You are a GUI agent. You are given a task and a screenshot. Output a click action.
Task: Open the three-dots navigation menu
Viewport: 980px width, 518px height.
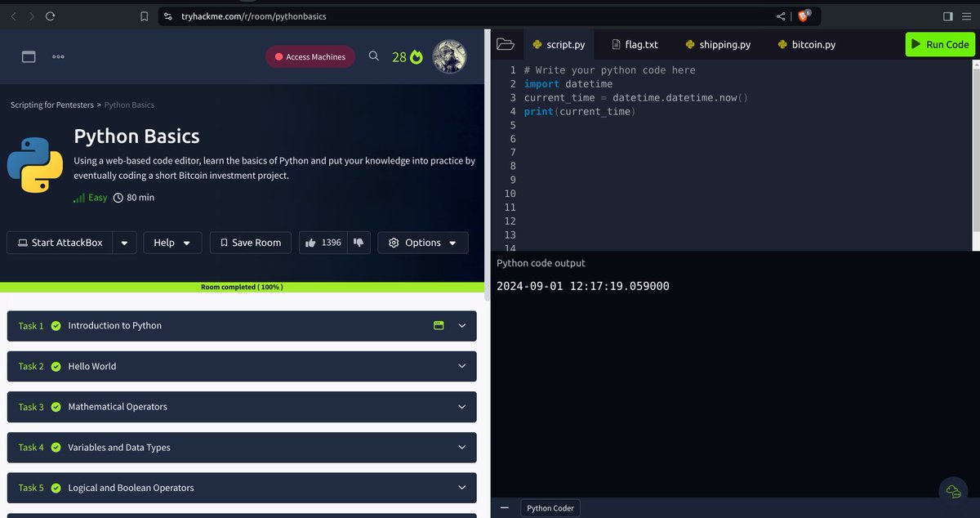pos(58,56)
